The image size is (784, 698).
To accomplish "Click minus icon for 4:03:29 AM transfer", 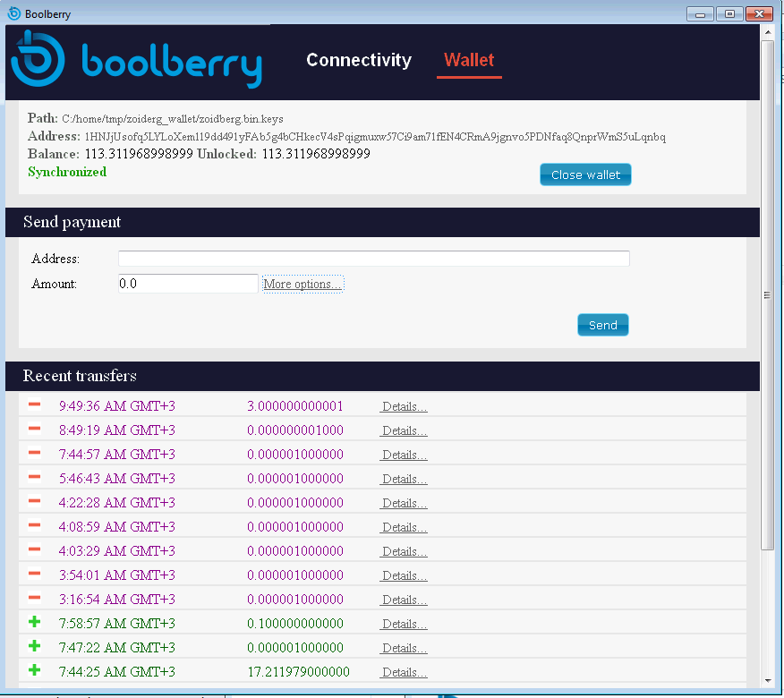I will click(x=35, y=549).
